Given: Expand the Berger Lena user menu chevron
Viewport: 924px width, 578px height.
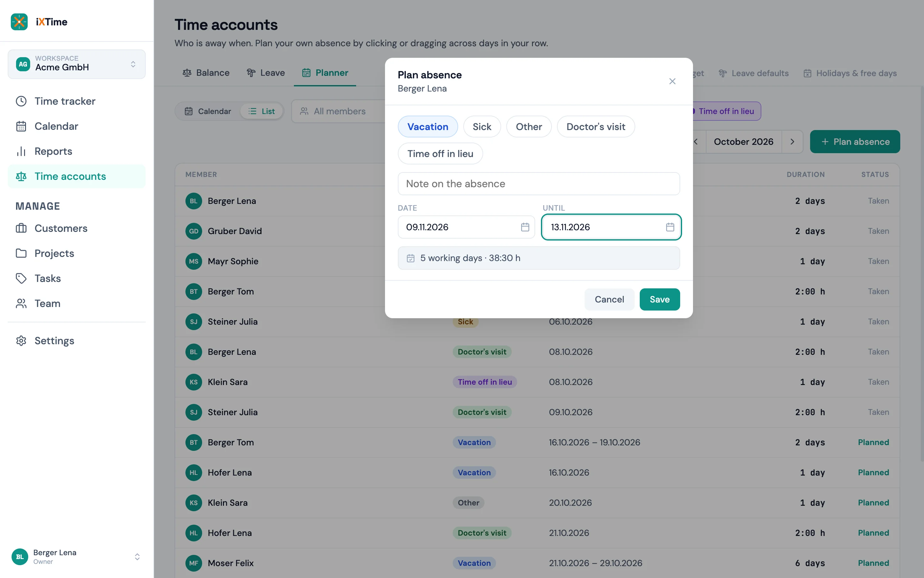Looking at the screenshot, I should [137, 556].
